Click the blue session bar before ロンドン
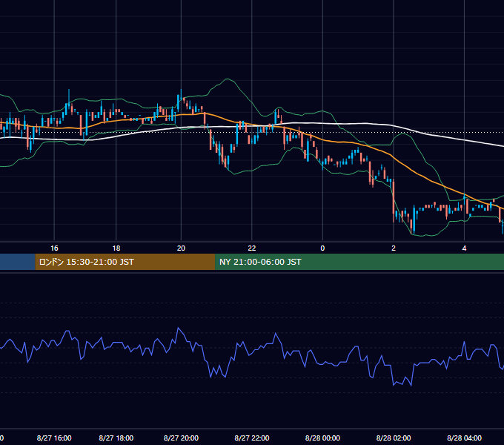Image resolution: width=504 pixels, height=445 pixels. pyautogui.click(x=18, y=262)
